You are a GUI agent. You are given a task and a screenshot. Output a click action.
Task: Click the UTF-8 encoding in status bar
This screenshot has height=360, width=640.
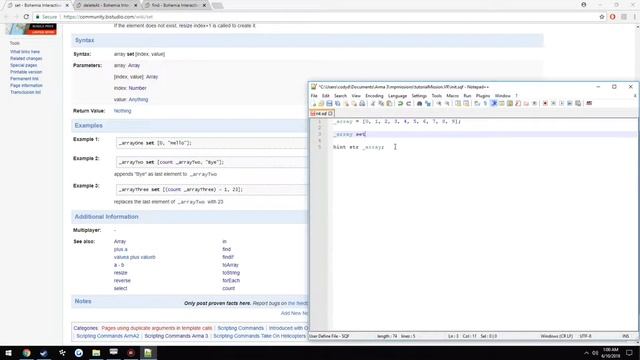pos(585,336)
